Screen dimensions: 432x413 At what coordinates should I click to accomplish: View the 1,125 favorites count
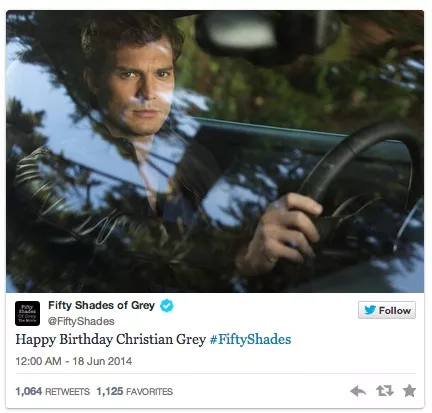click(x=110, y=391)
